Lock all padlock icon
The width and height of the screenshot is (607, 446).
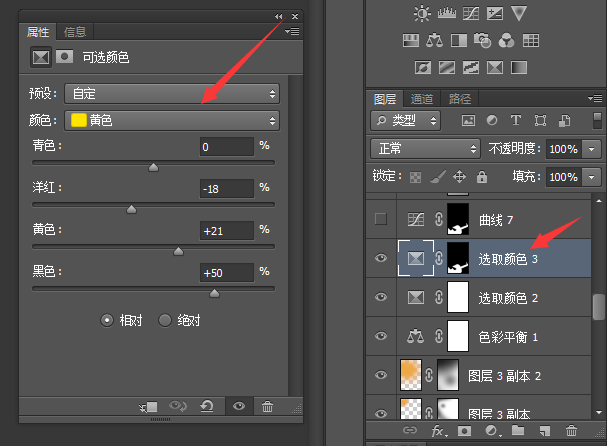[x=482, y=177]
